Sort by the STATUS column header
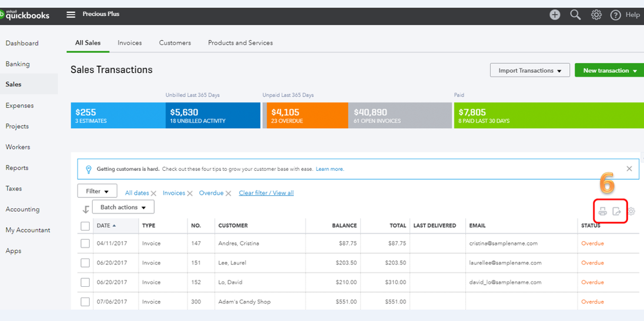Viewport: 644px width, 321px height. [590, 226]
